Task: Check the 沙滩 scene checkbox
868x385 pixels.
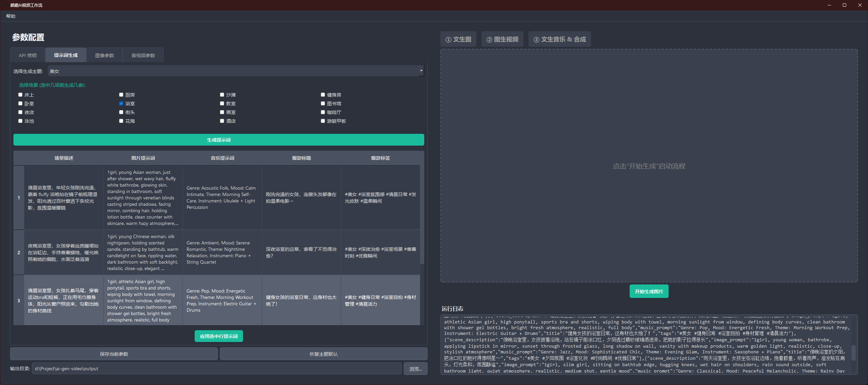Action: (222, 95)
